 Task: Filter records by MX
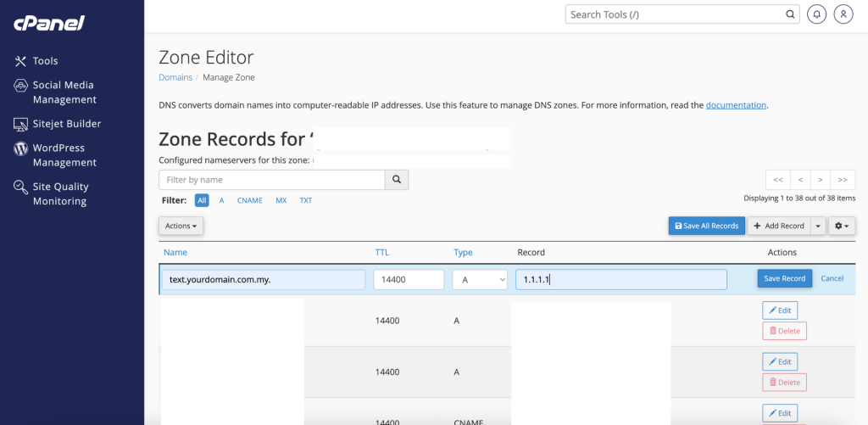tap(281, 200)
